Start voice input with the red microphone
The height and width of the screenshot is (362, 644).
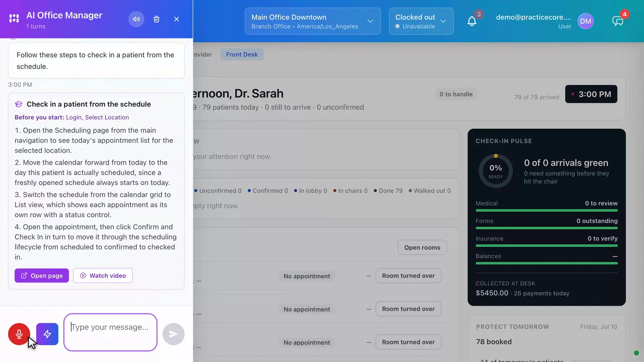click(x=19, y=334)
